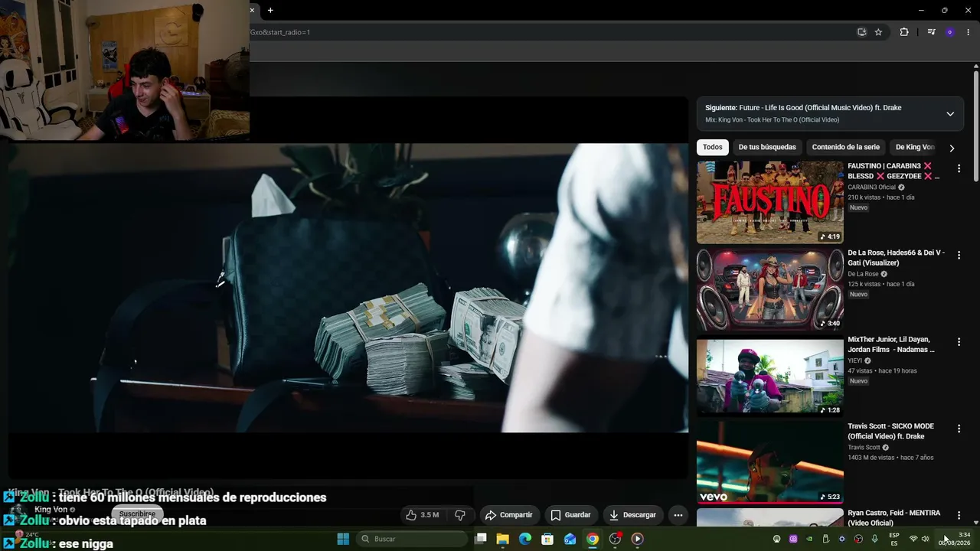
Task: Open the Chrome extensions puzzle icon
Action: pyautogui.click(x=904, y=32)
